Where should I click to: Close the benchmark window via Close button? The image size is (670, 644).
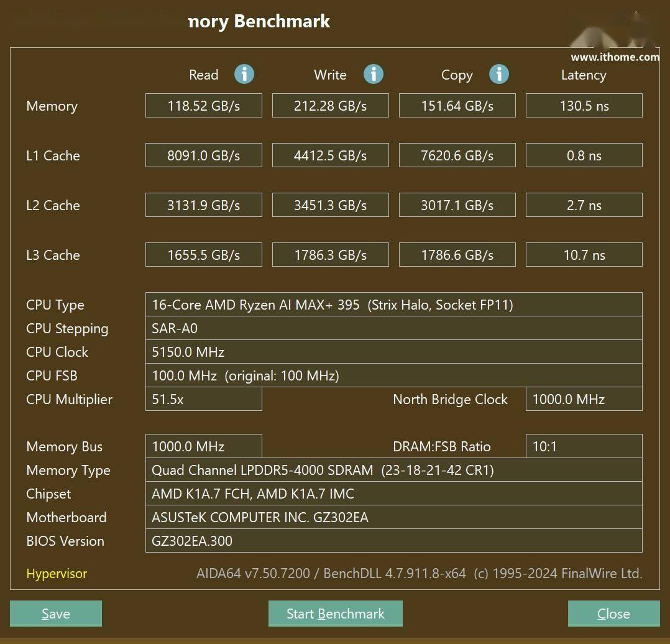(613, 614)
